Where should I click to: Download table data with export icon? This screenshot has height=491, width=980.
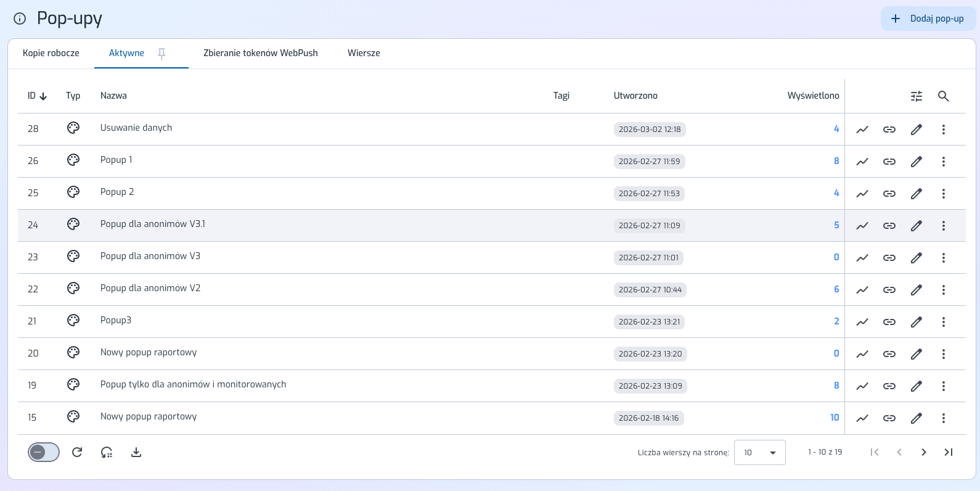click(x=136, y=453)
